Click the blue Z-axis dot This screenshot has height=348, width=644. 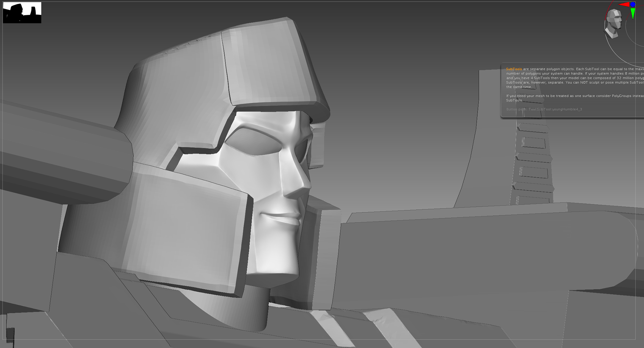[x=633, y=4]
